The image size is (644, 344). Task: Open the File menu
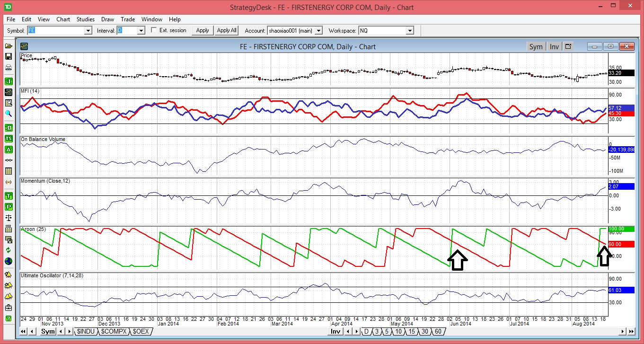pyautogui.click(x=11, y=19)
